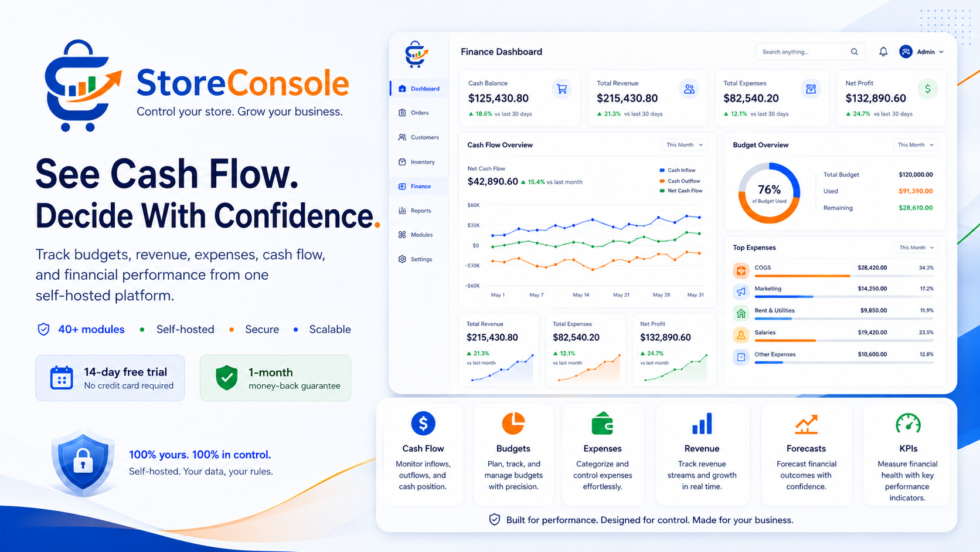Open Customers in the sidebar
Screen dimensions: 980x552
[420, 137]
